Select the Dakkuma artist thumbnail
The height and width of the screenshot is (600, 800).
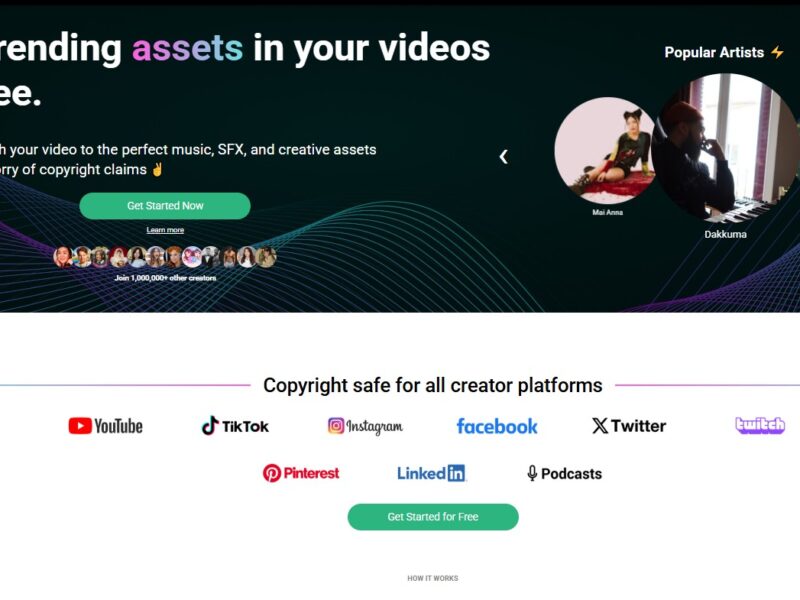click(x=726, y=148)
